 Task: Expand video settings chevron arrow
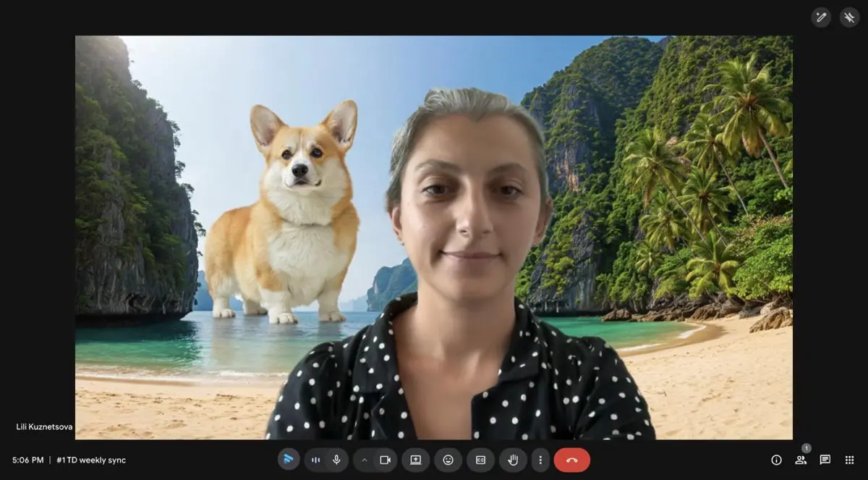[365, 460]
